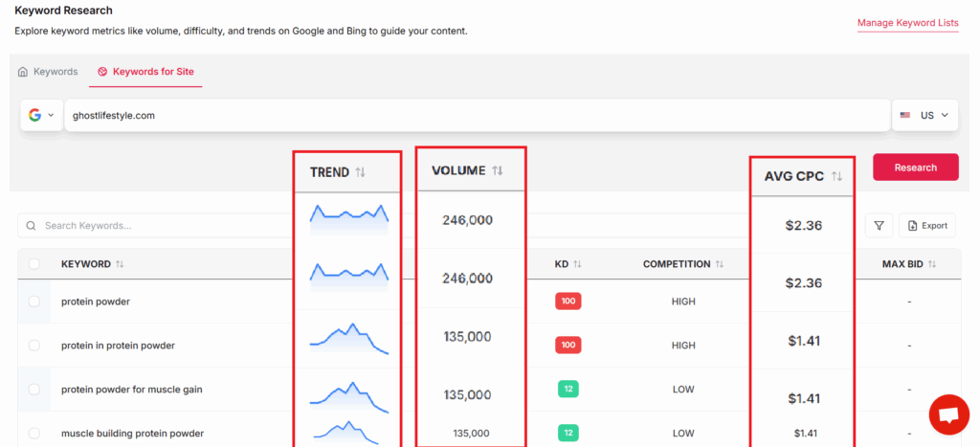980x447 pixels.
Task: Click the keyword text 'protein powder'
Action: point(96,302)
